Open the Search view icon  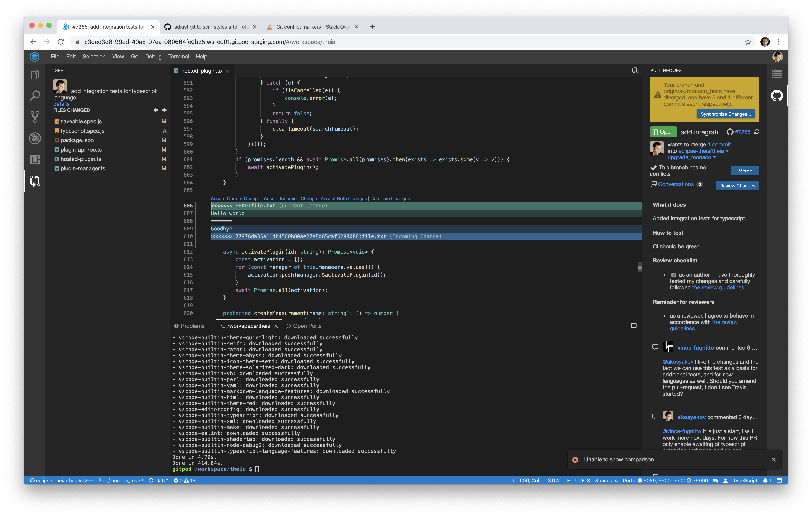[x=35, y=96]
